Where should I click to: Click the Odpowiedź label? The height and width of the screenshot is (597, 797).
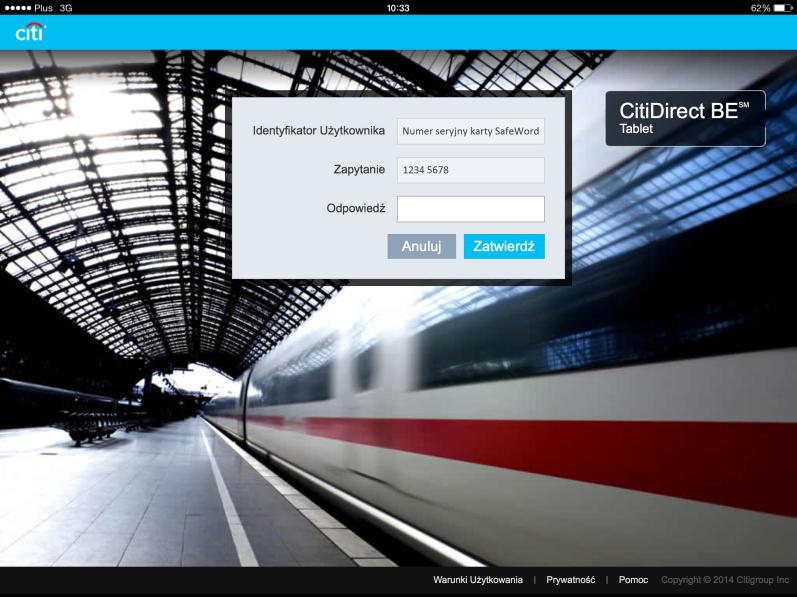pyautogui.click(x=356, y=208)
